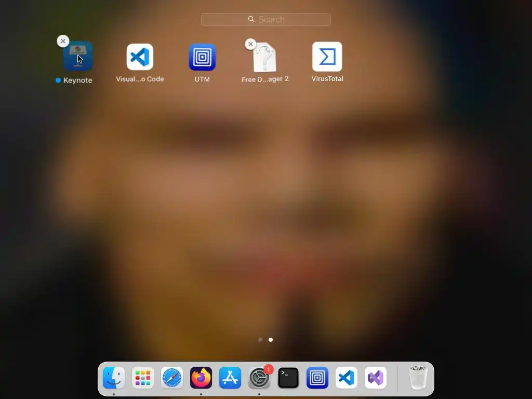Open UTM from the Dock
The width and height of the screenshot is (532, 399).
pyautogui.click(x=317, y=378)
